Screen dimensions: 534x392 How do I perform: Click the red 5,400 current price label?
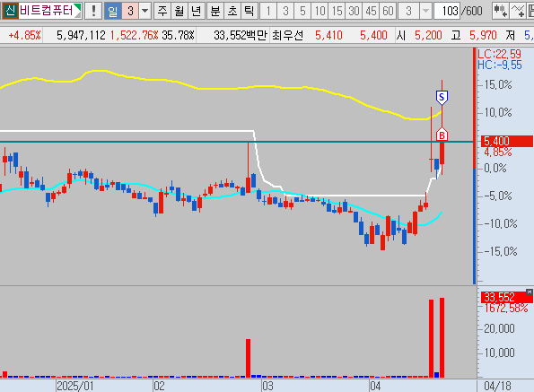click(506, 141)
